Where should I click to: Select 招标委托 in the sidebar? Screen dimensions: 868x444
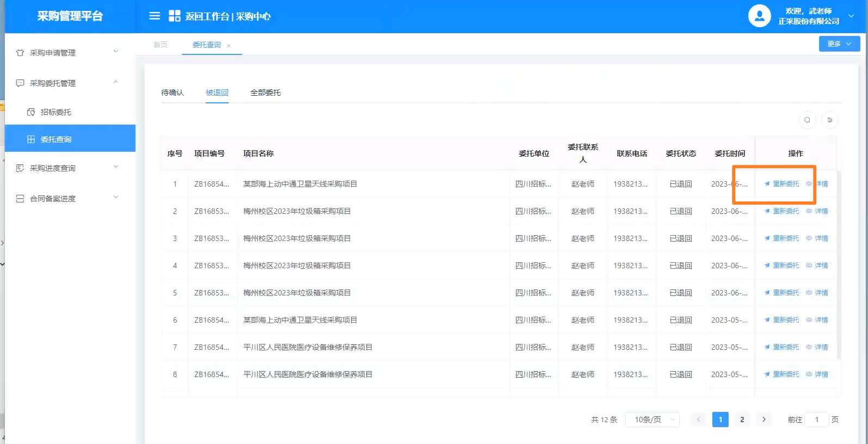point(56,112)
